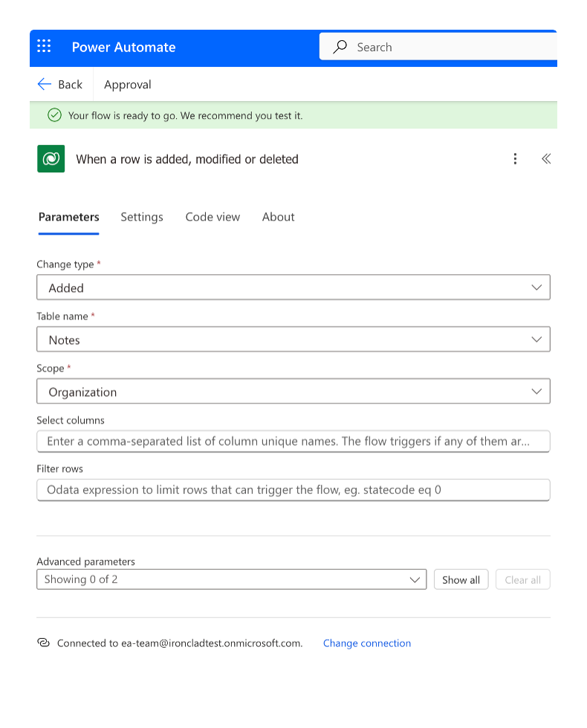The width and height of the screenshot is (587, 728).
Task: Click the 'Change type' field label
Action: [x=65, y=264]
